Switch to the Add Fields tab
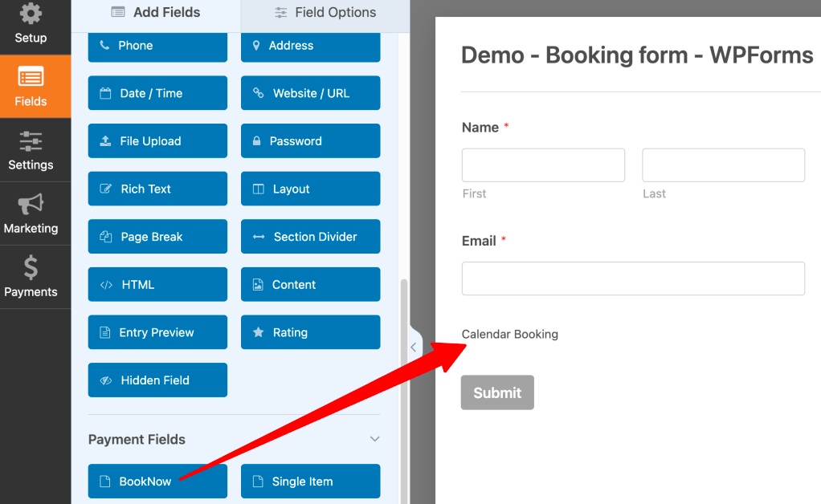This screenshot has width=821, height=504. coord(156,13)
